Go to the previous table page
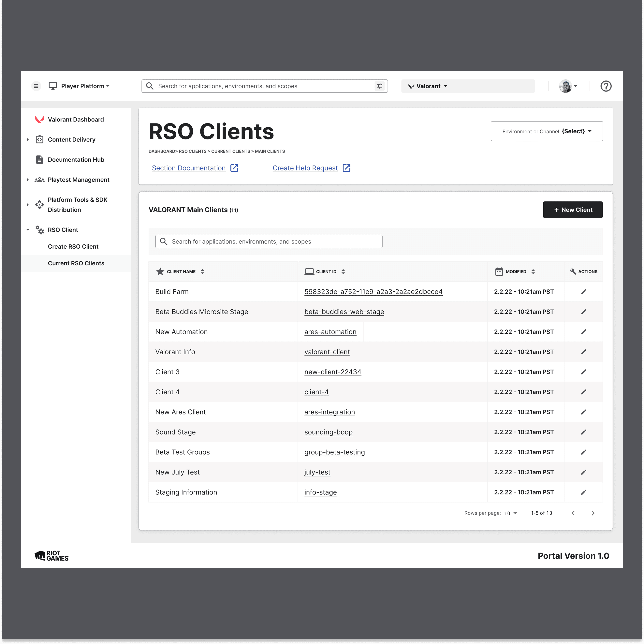Screen dimensions: 644x644 pos(573,513)
